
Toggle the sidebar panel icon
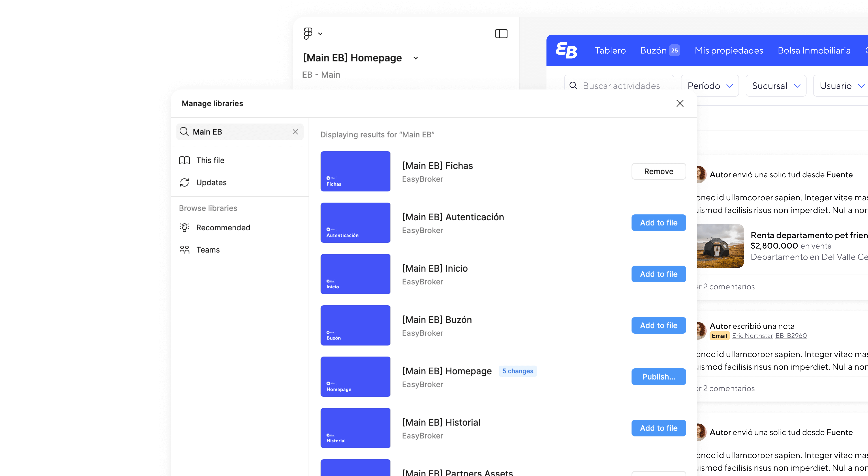[501, 34]
